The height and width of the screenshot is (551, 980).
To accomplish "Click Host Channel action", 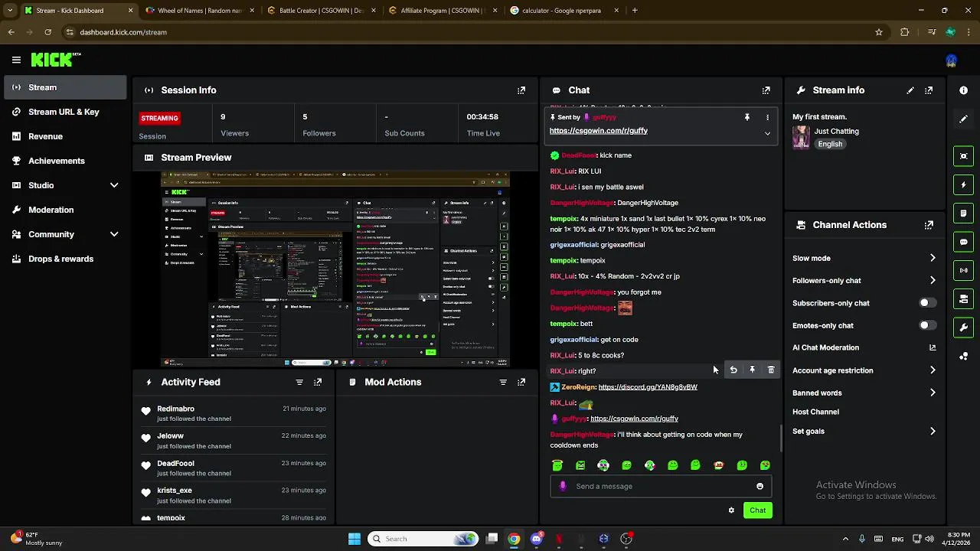I will click(815, 412).
